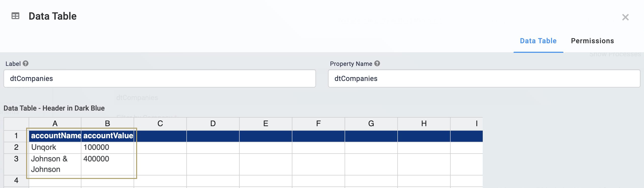Select the Data Table tab
Screen dimensions: 644x188
[x=538, y=41]
